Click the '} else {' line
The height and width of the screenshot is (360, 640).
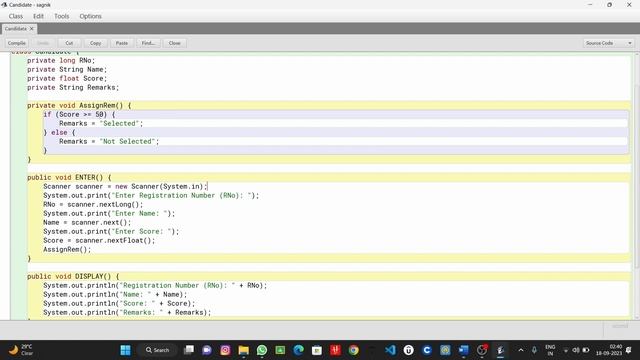59,132
